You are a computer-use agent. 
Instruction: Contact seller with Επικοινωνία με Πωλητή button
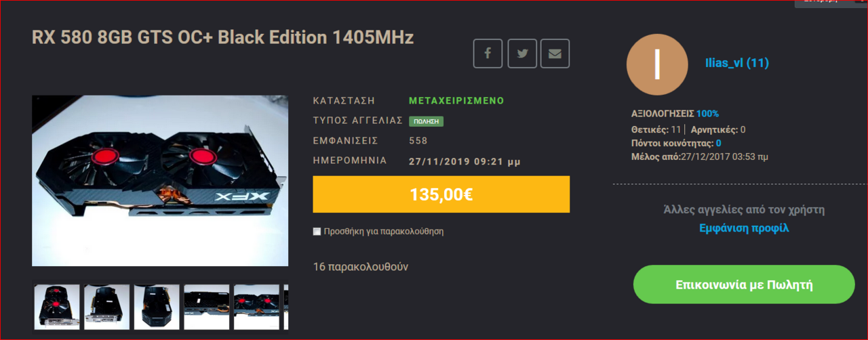744,284
